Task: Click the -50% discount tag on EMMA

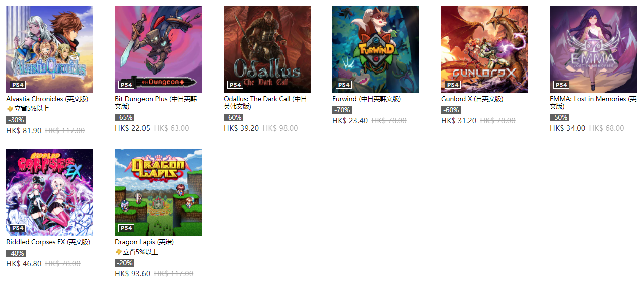Action: [559, 117]
